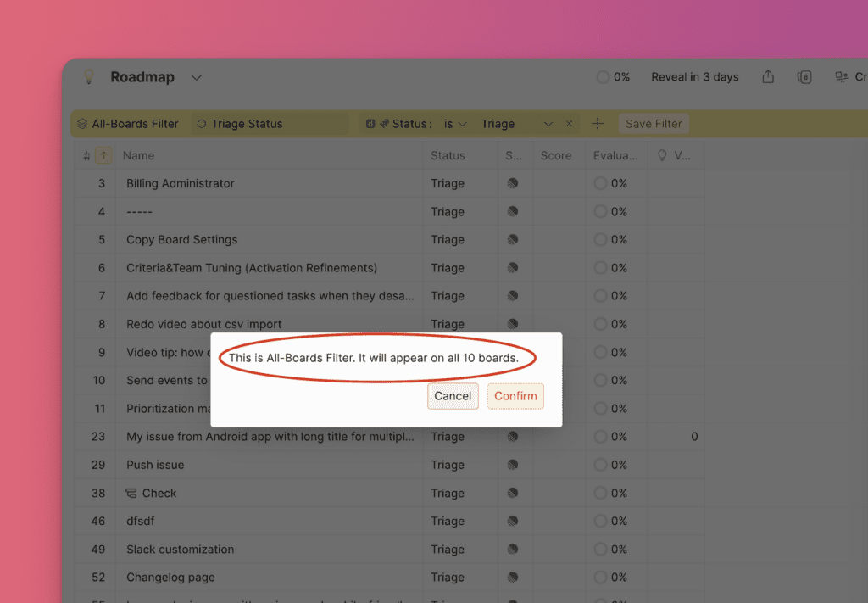Open the Slack customization row
This screenshot has width=868, height=603.
[180, 549]
